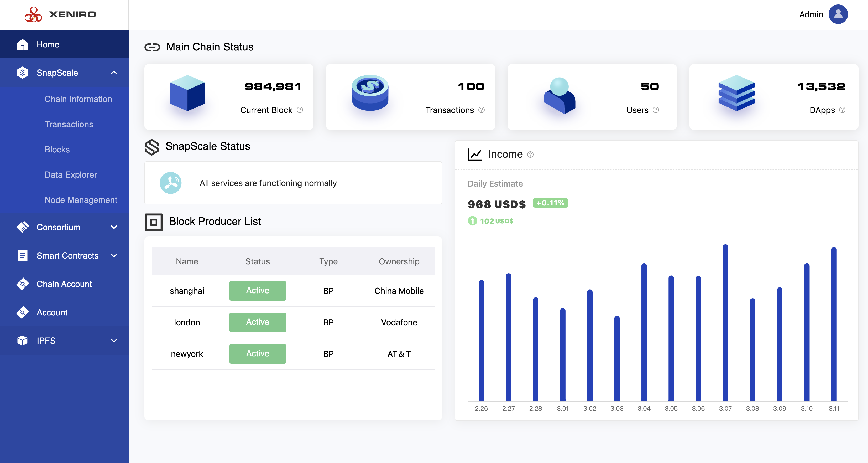868x463 pixels.
Task: Click the Xeniro logo icon
Action: (33, 14)
